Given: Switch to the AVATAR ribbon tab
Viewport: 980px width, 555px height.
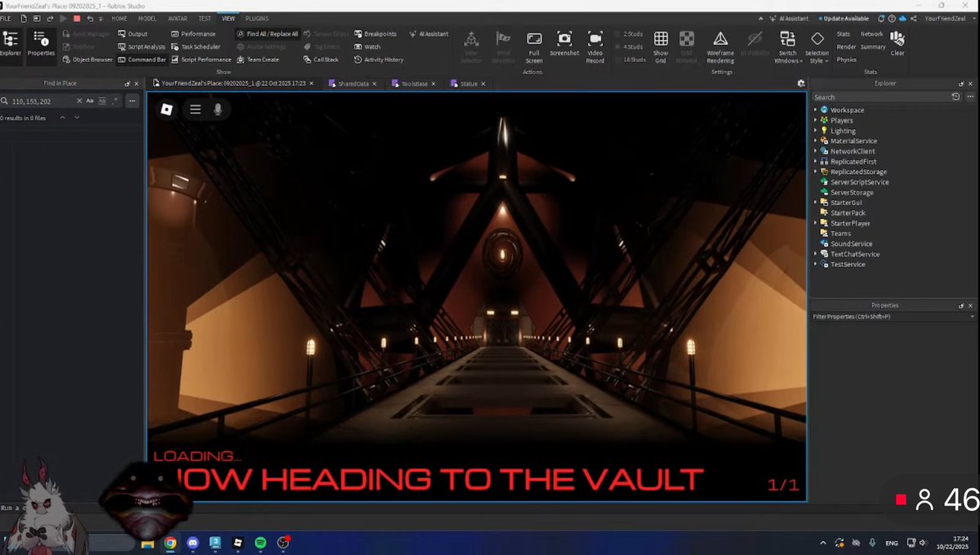Looking at the screenshot, I should click(177, 18).
